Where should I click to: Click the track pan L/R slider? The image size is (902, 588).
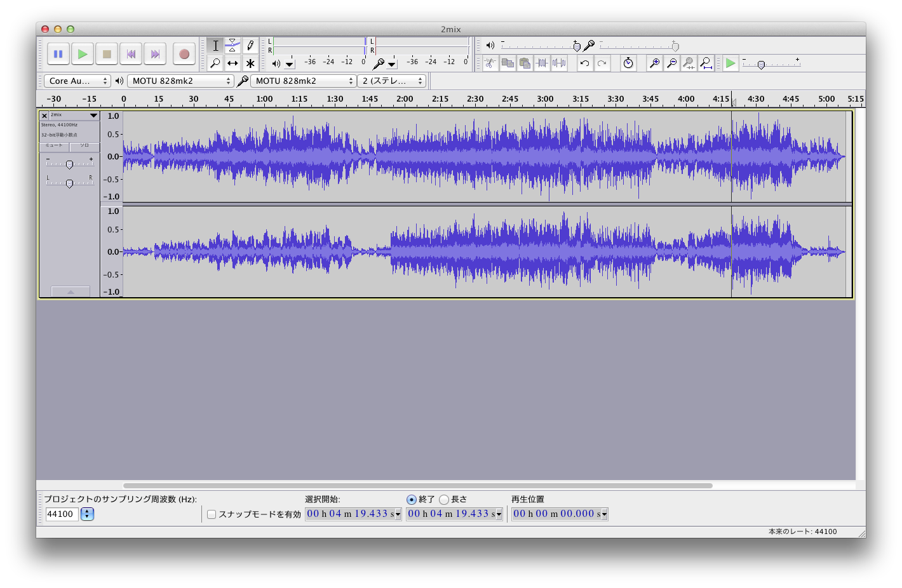point(69,183)
